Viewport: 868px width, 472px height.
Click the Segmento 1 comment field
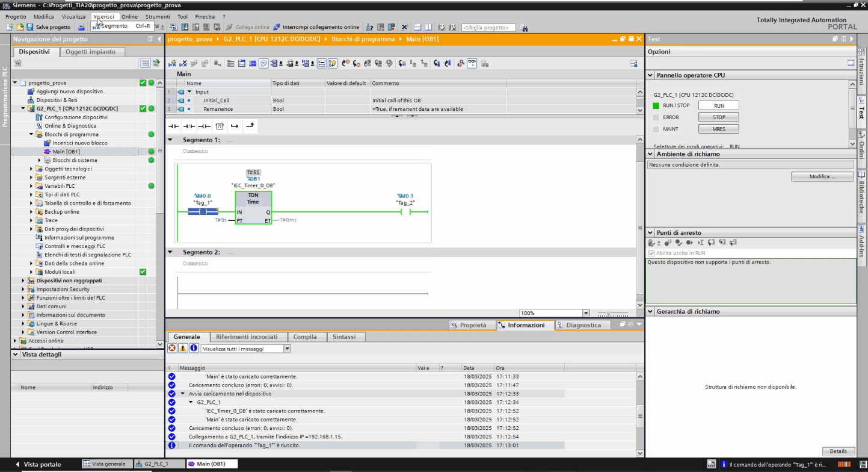coord(305,152)
